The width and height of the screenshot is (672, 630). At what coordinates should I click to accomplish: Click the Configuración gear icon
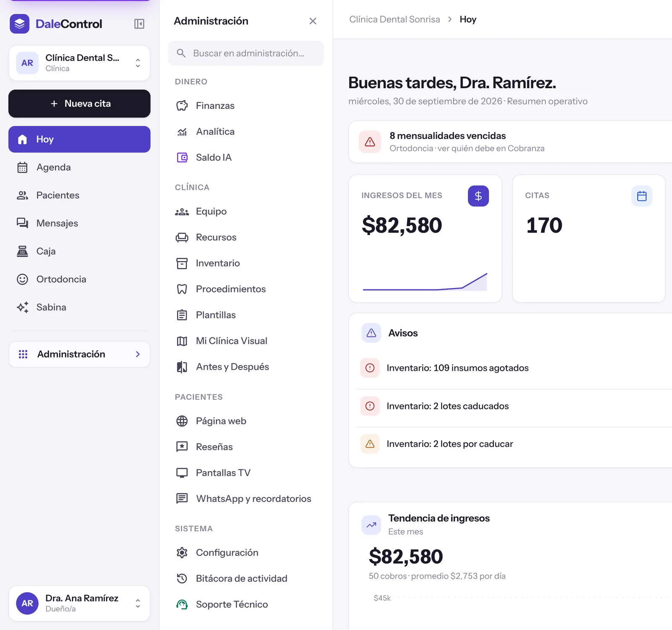(x=182, y=553)
